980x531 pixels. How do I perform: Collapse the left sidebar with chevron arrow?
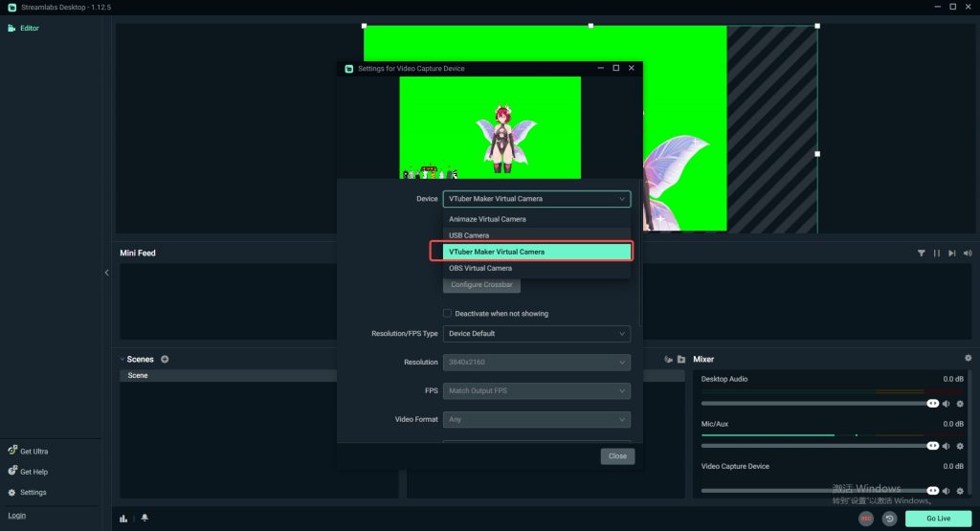[107, 273]
